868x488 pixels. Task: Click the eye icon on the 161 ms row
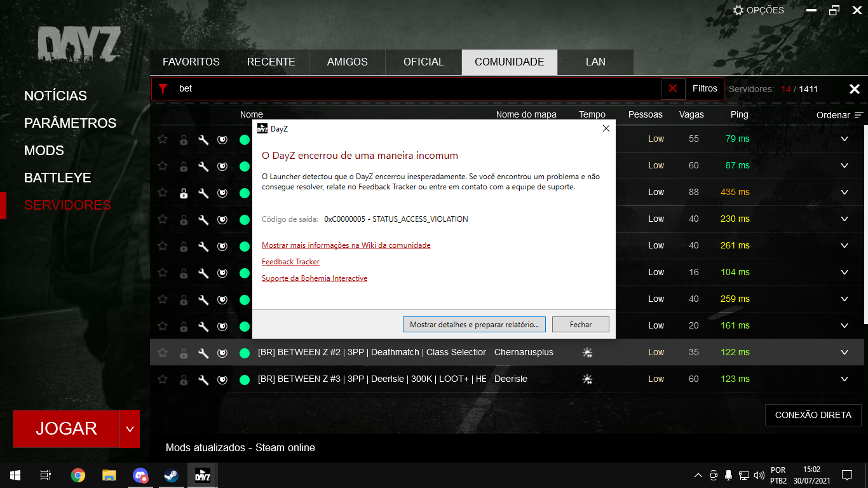[x=222, y=326]
